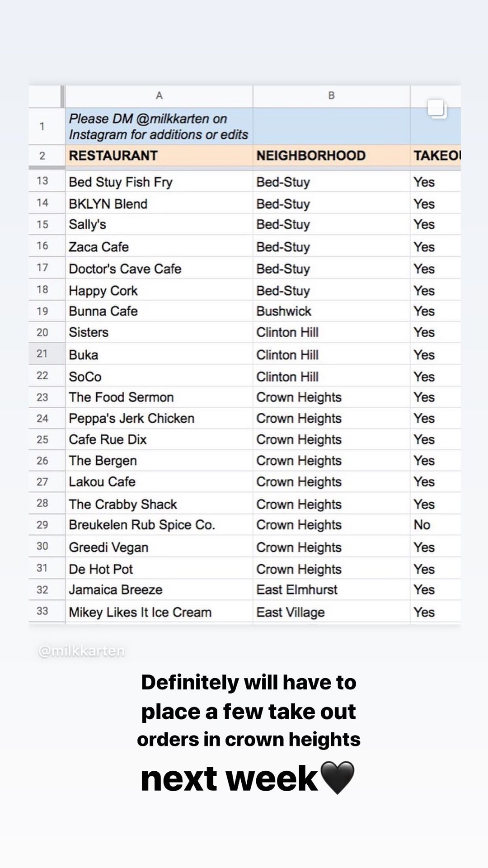Viewport: 488px width, 868px height.
Task: Select row number 21 header
Action: (42, 354)
